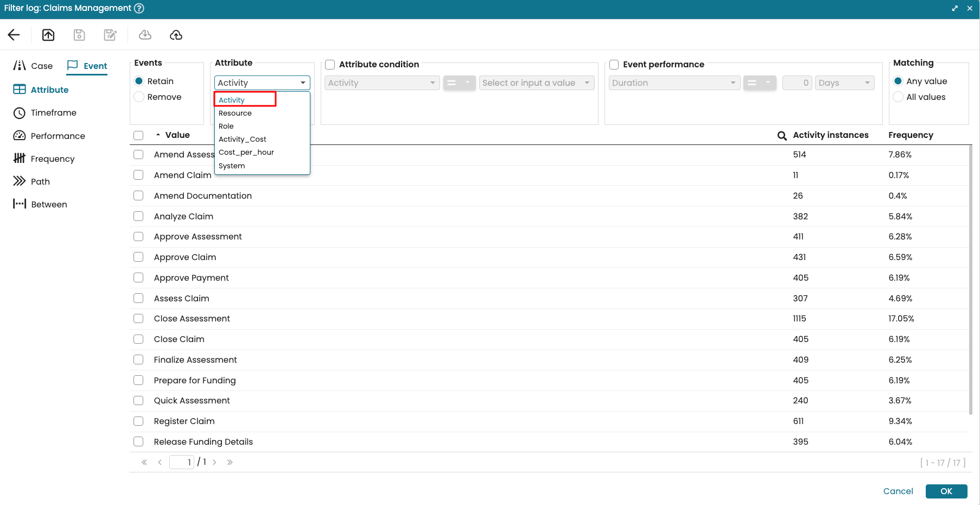The image size is (980, 505).
Task: Click the back arrow icon
Action: pos(14,35)
